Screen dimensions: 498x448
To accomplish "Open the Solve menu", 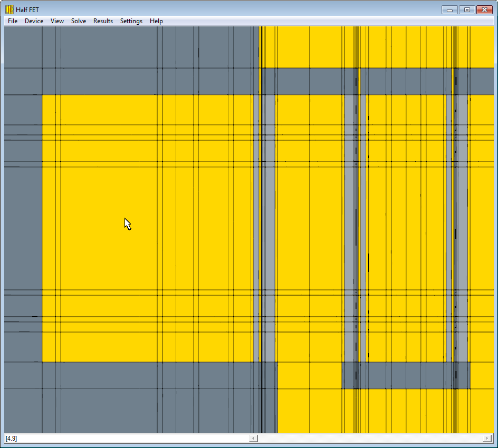I will coord(79,21).
